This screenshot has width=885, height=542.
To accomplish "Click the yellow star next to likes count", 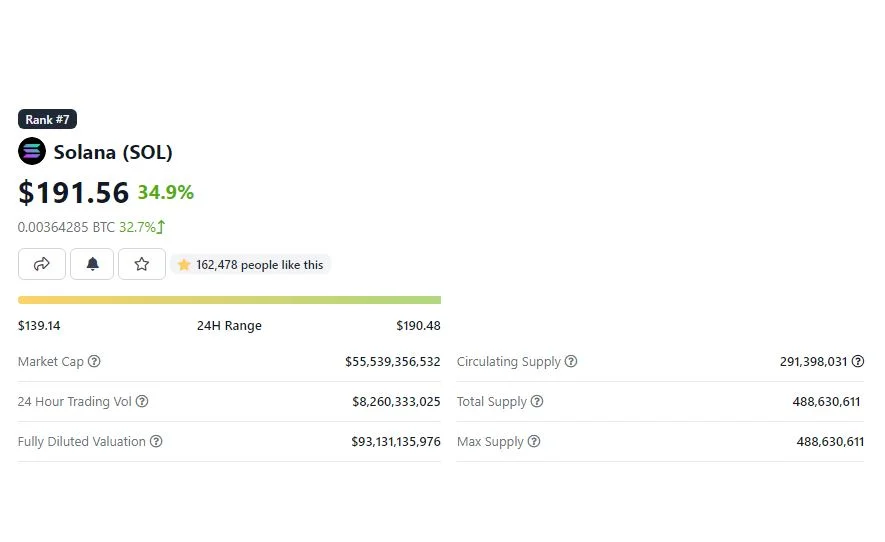I will coord(183,264).
